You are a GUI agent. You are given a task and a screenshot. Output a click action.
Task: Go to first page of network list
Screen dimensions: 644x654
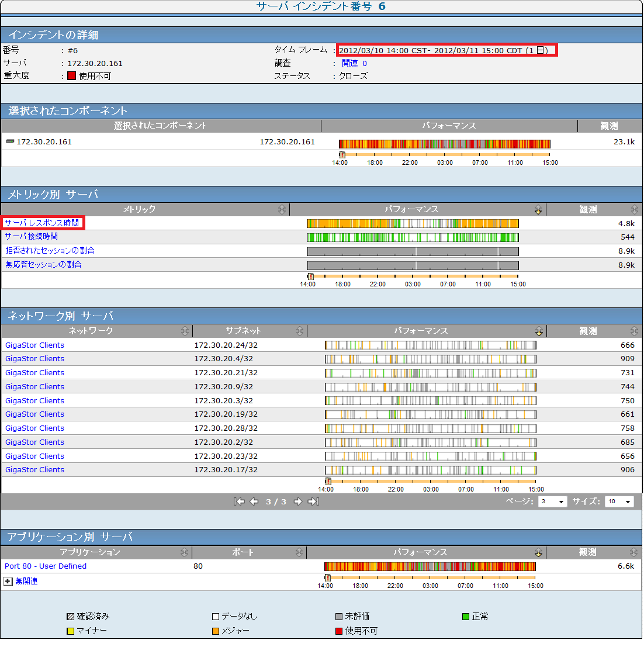pos(238,502)
